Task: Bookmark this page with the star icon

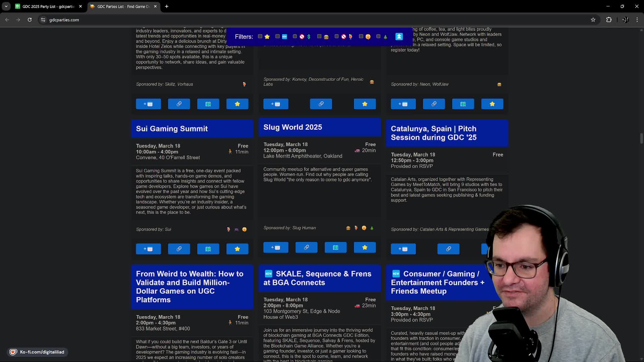Action: tap(593, 20)
